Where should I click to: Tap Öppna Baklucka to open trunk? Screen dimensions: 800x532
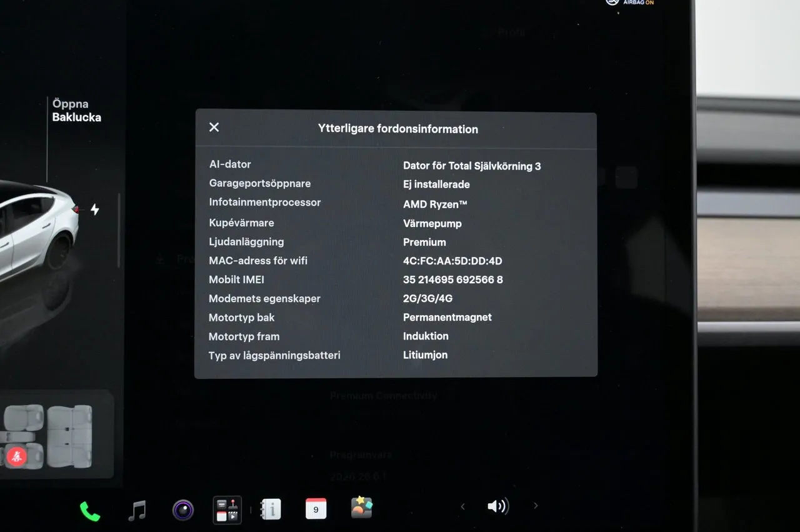[76, 111]
